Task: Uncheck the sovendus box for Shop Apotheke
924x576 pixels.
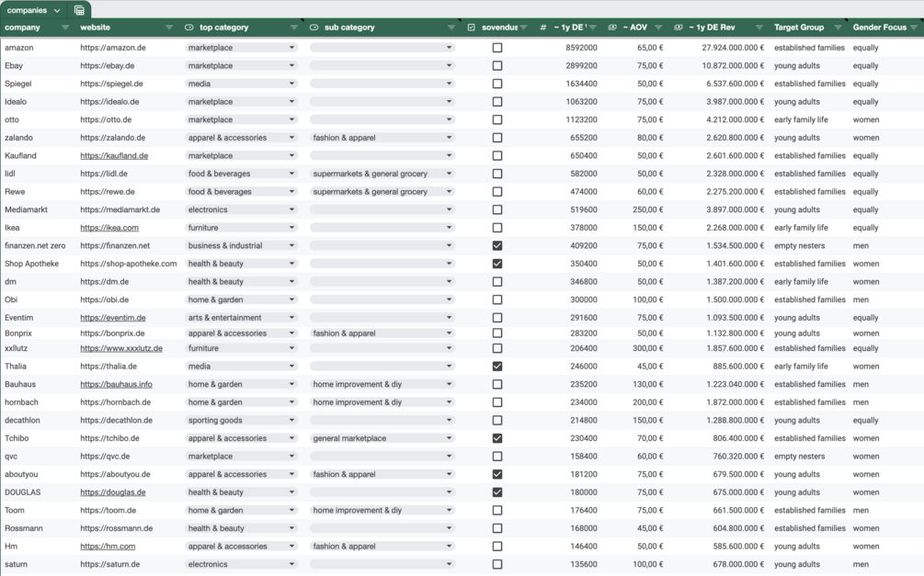Action: point(497,264)
